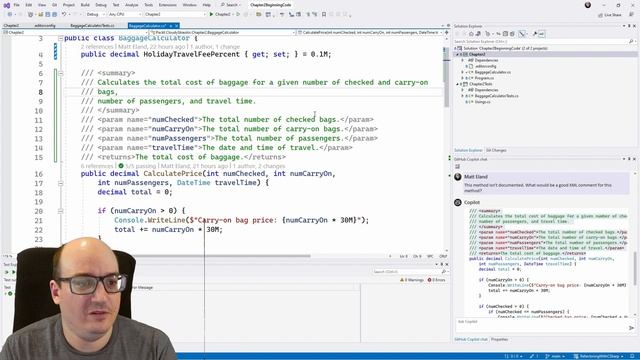Click the git branch main in status bar
640x360 pixels.
[x=555, y=356]
